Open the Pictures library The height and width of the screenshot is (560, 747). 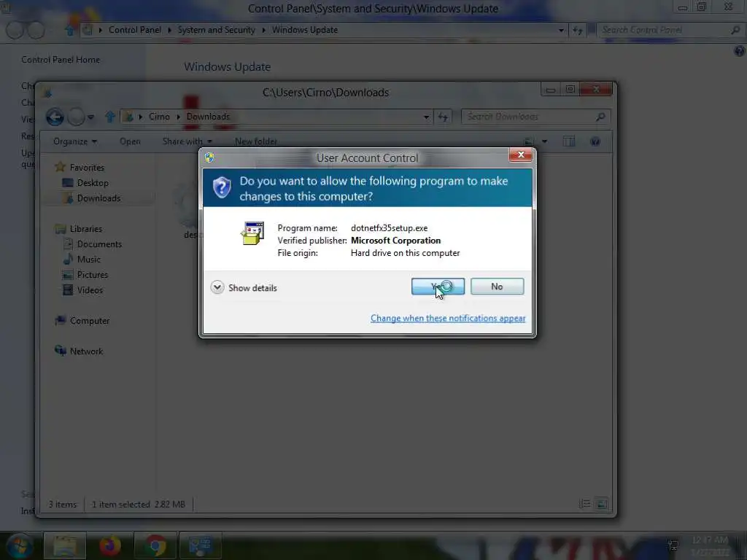pyautogui.click(x=93, y=275)
